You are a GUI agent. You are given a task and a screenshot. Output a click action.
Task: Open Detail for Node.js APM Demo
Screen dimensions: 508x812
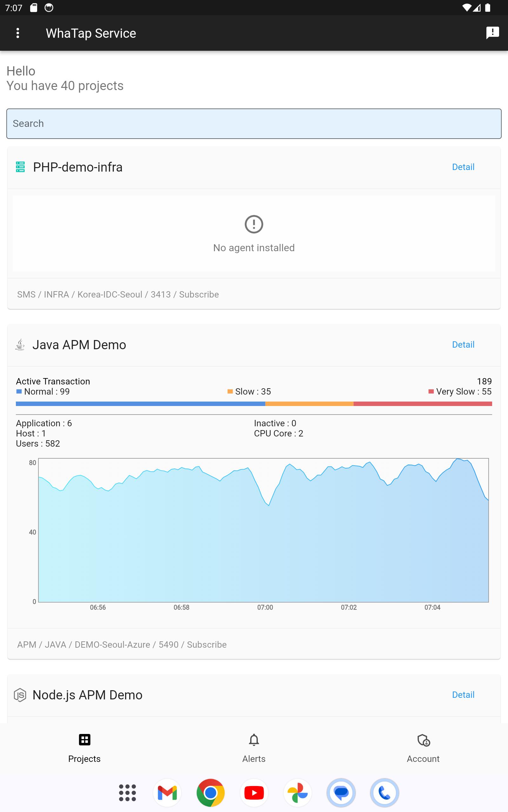[x=463, y=695]
